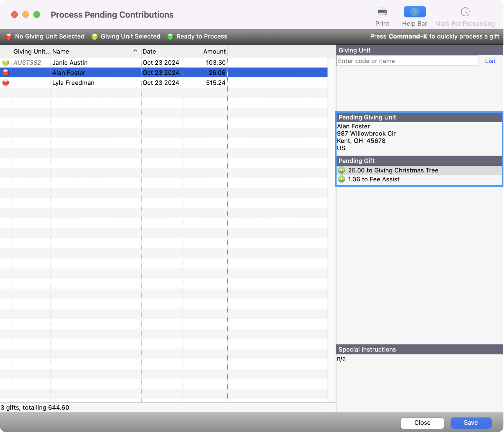Click the Mark For Processing clock icon

465,12
